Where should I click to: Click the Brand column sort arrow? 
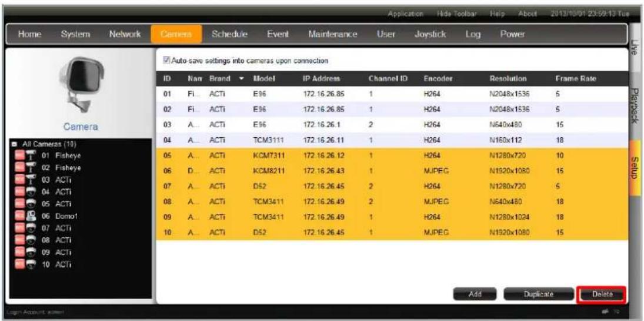pyautogui.click(x=242, y=78)
